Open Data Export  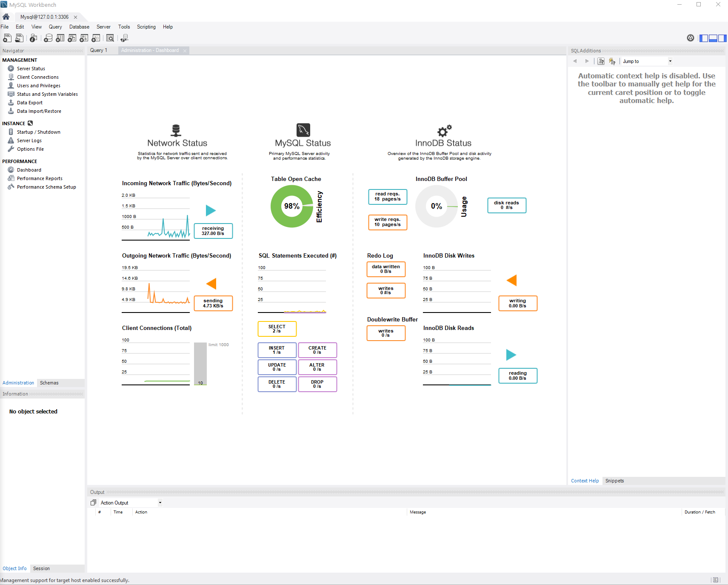pos(30,103)
